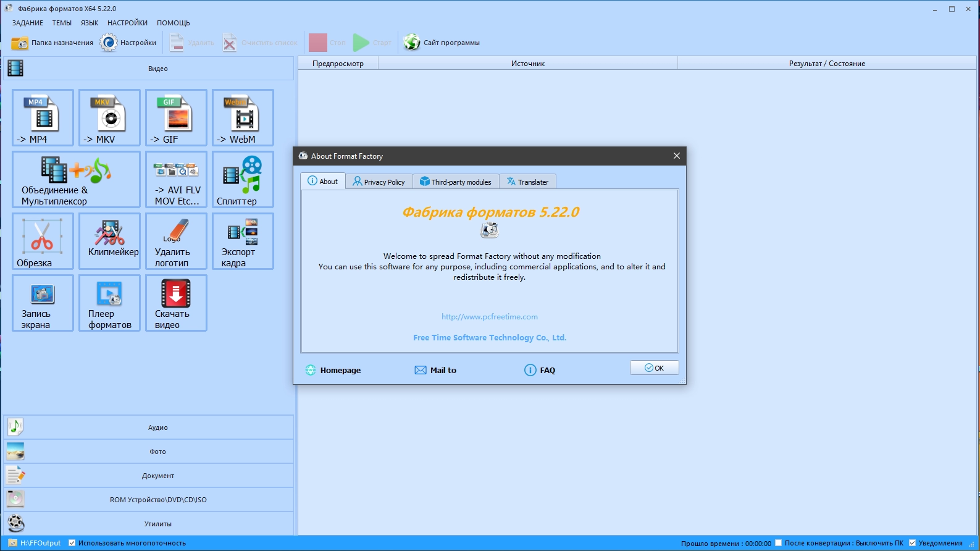Launch Запись экрана screen recorder

(x=43, y=303)
